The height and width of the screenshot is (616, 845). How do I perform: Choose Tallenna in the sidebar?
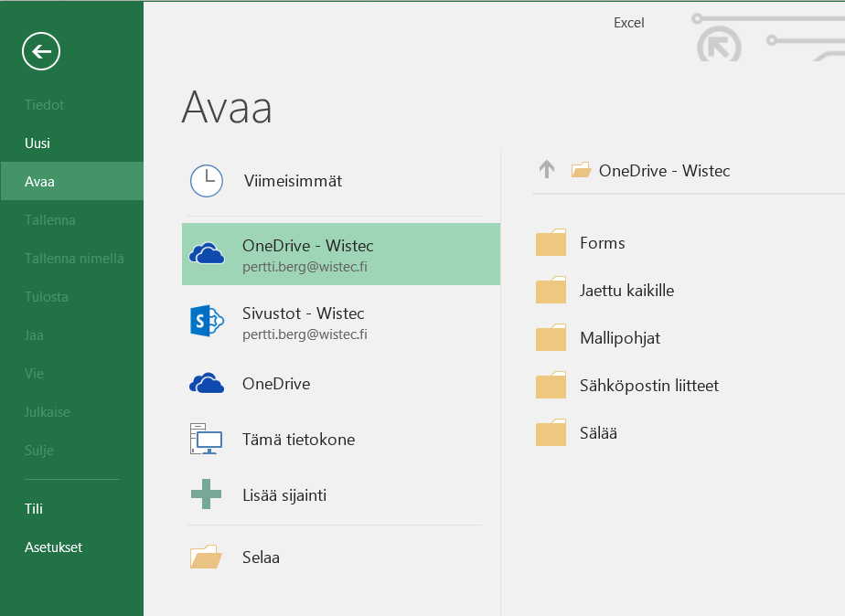[x=49, y=219]
